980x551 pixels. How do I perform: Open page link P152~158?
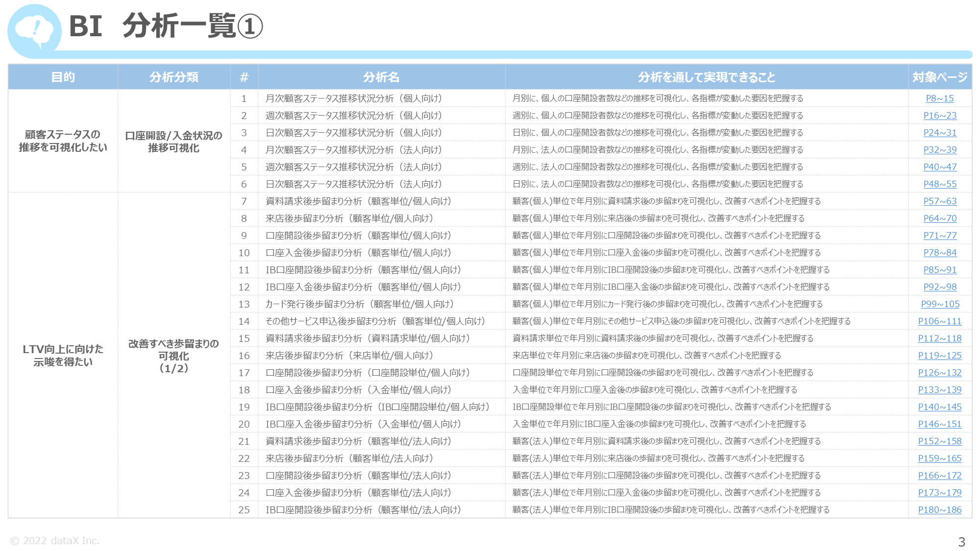click(x=940, y=441)
